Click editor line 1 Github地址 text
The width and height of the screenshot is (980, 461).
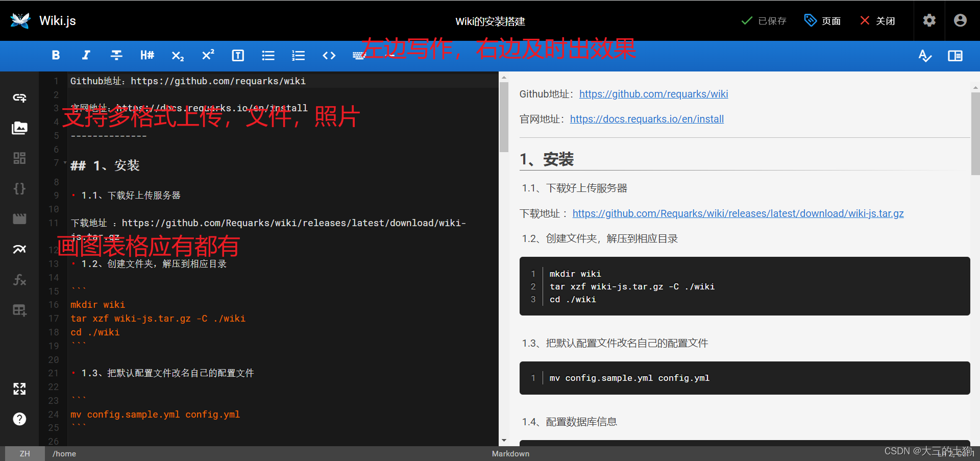pyautogui.click(x=188, y=81)
